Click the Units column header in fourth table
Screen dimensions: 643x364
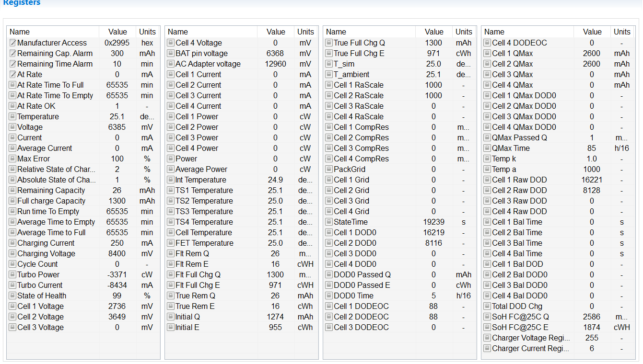coord(622,32)
